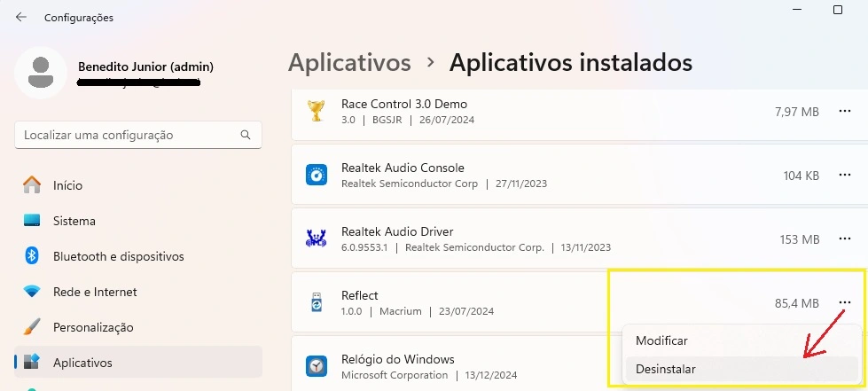Select the Sistema monitor icon
The image size is (868, 391).
point(32,221)
